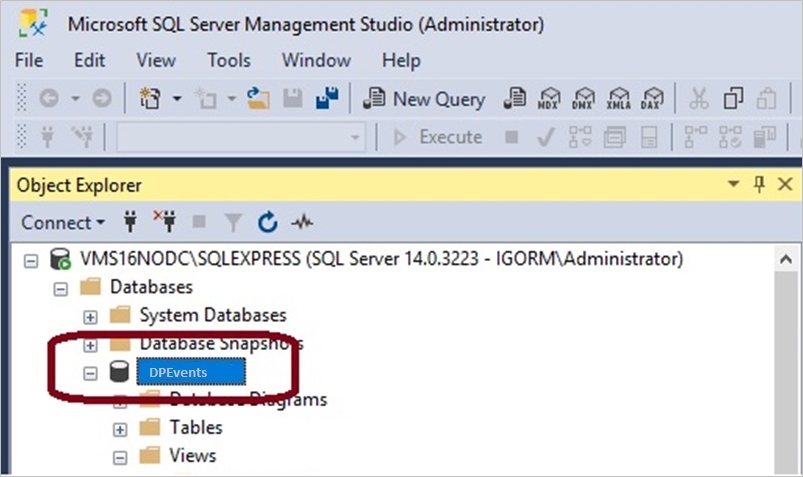Toggle the Object Explorer auto-hide pin
Viewport: 803px width, 477px height.
[759, 185]
